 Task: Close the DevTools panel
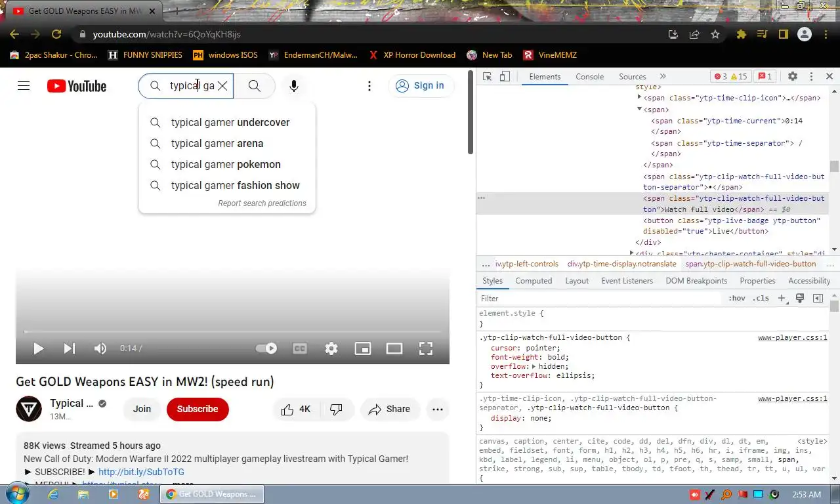(829, 77)
